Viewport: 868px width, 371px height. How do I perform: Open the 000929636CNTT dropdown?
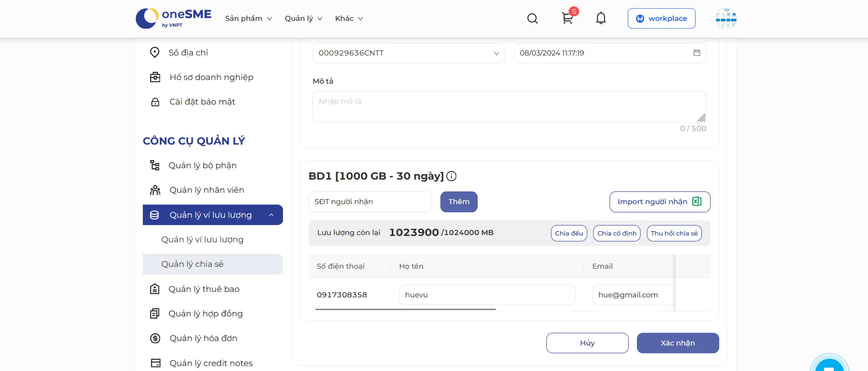click(x=409, y=53)
